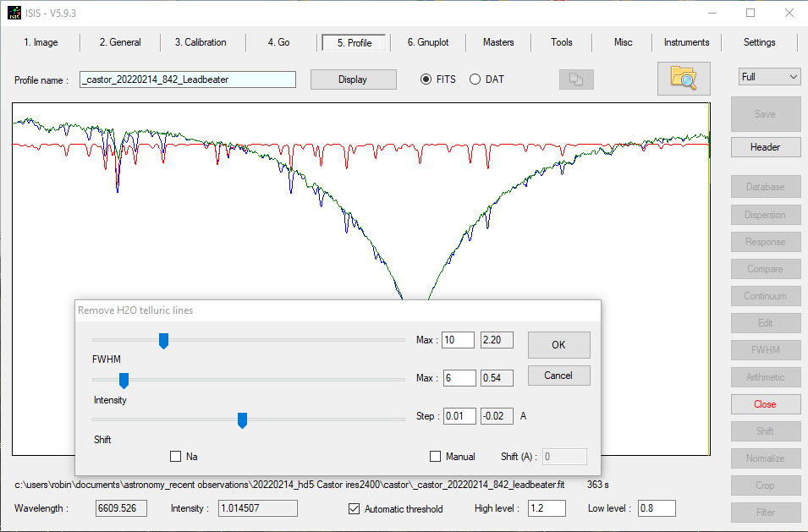Viewport: 808px width, 532px height.
Task: Click the copy profile icon
Action: pos(576,80)
